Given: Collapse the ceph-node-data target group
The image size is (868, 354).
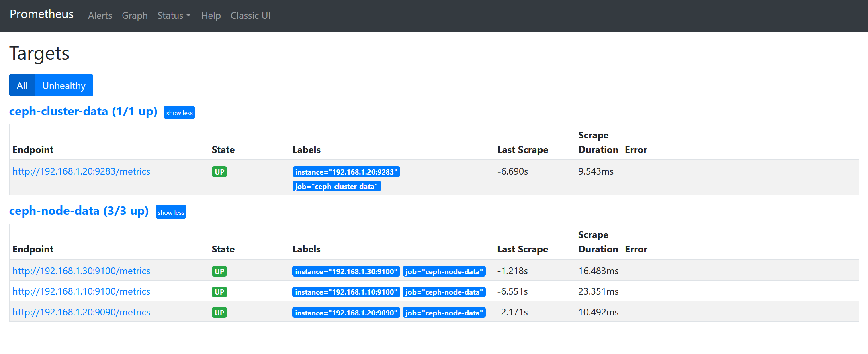Looking at the screenshot, I should 171,212.
